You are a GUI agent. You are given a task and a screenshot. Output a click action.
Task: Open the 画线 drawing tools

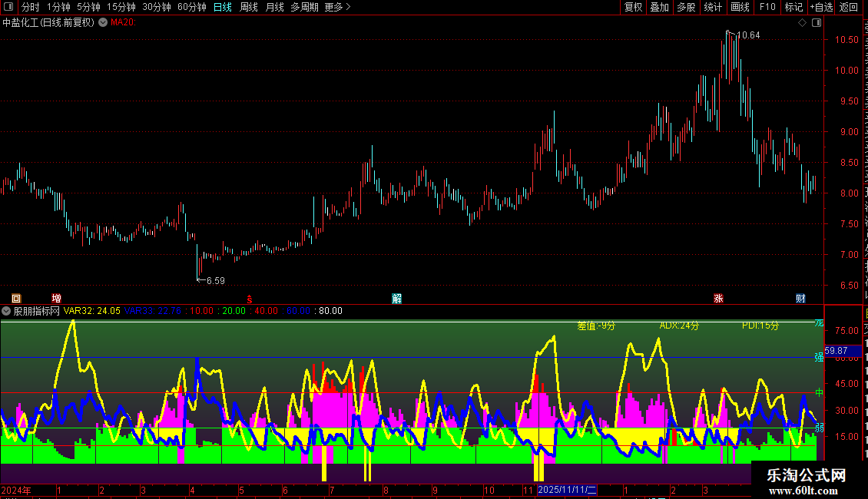point(740,7)
